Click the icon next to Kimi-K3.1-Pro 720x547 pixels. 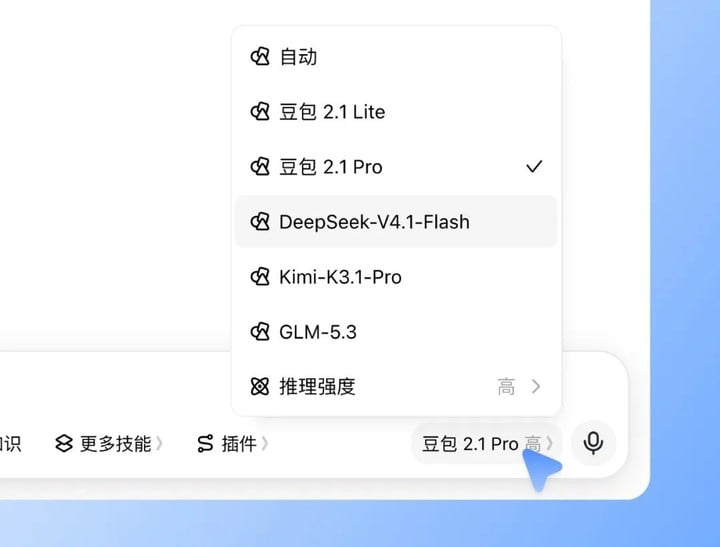pyautogui.click(x=260, y=277)
